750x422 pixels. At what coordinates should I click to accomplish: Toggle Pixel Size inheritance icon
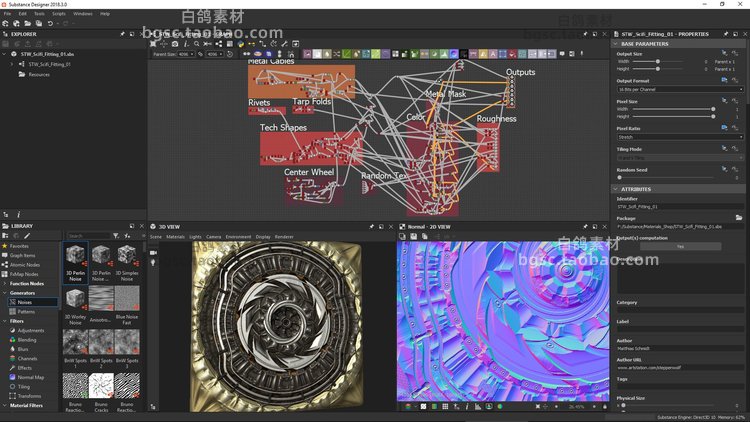[725, 100]
